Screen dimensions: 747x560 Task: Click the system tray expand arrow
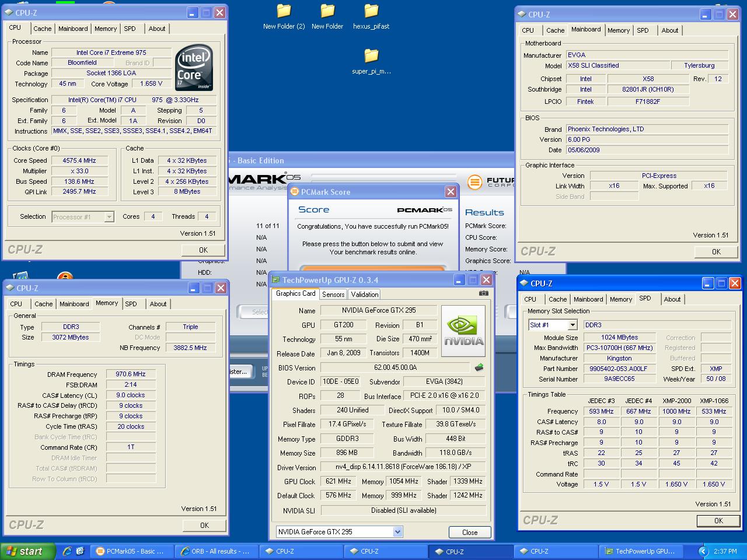(x=703, y=551)
